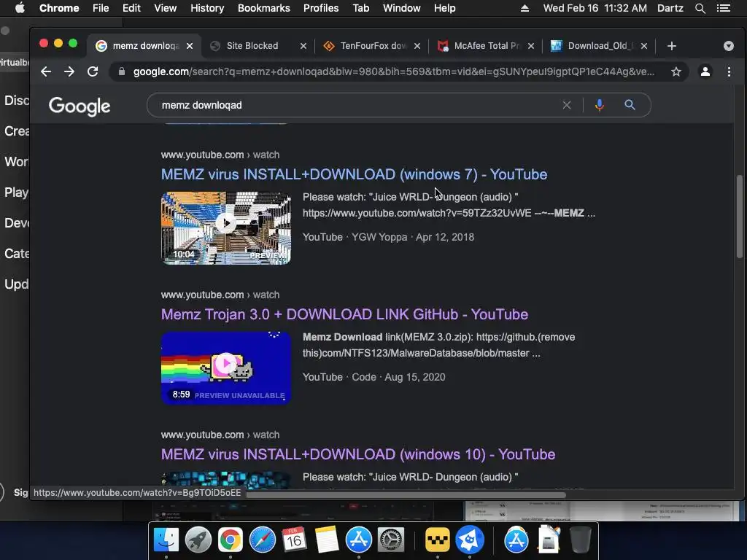Open the History menu
Image resolution: width=747 pixels, height=560 pixels.
click(x=207, y=8)
